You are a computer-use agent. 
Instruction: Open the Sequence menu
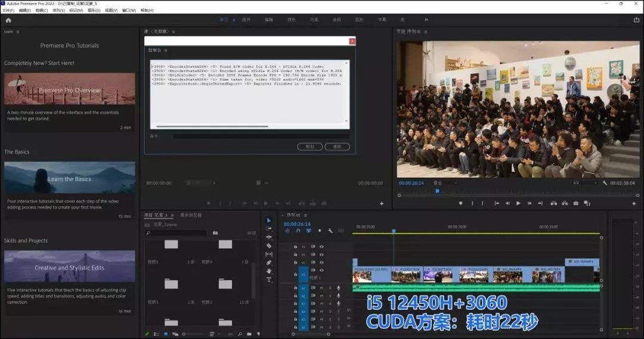58,11
